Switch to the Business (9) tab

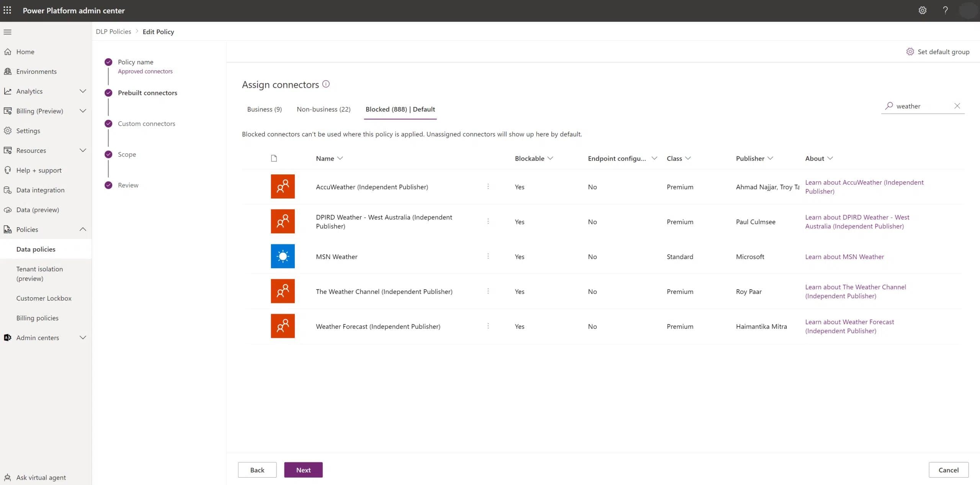pyautogui.click(x=264, y=109)
